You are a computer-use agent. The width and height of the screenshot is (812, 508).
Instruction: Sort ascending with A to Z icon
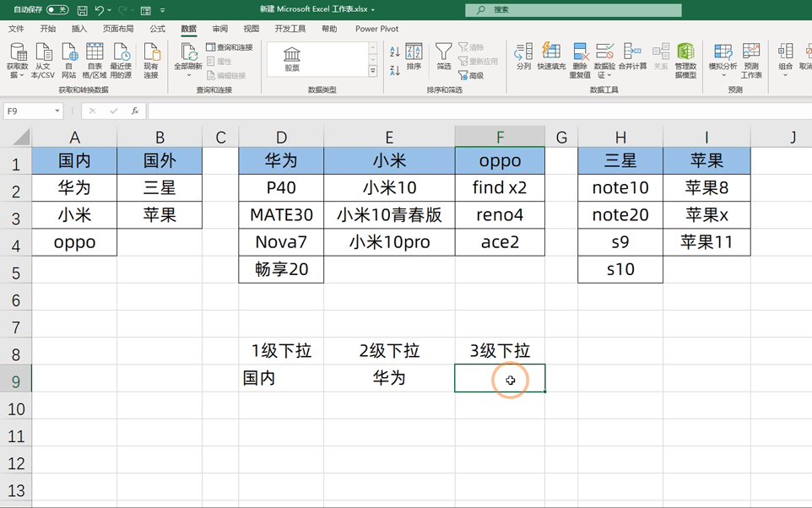(x=395, y=51)
